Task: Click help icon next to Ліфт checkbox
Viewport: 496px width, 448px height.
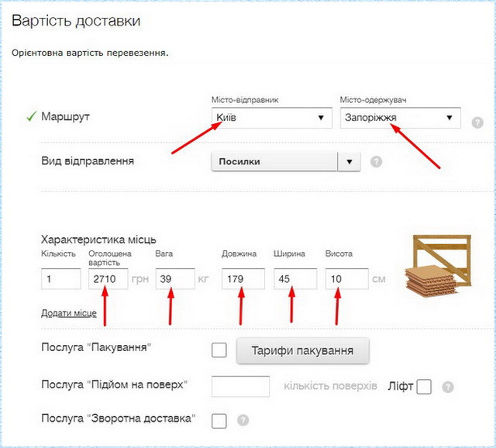Action: point(448,387)
